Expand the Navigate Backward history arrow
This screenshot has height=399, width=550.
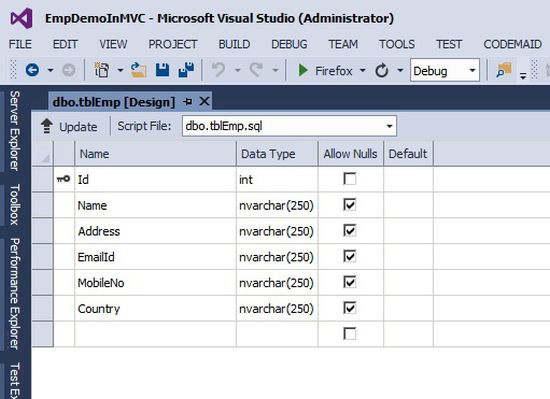coord(51,70)
